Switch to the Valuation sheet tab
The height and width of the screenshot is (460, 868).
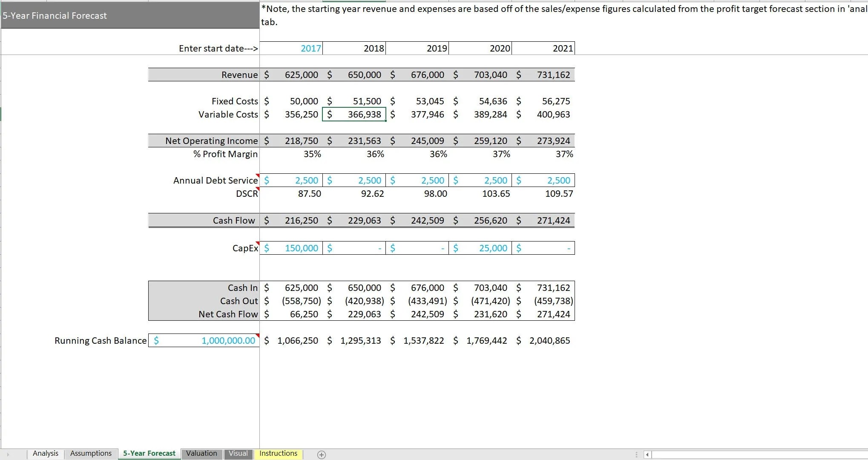click(x=201, y=453)
